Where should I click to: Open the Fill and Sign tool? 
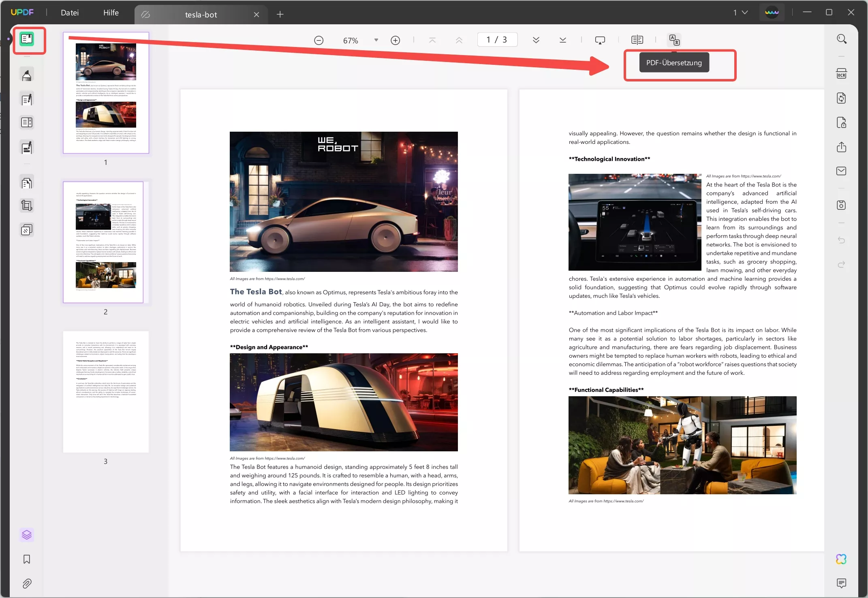pos(27,147)
